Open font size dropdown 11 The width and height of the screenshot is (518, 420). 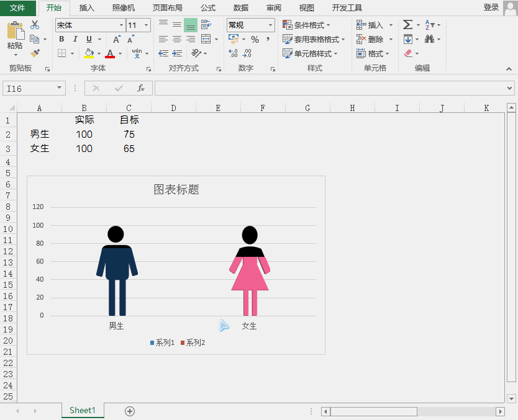[x=146, y=25]
